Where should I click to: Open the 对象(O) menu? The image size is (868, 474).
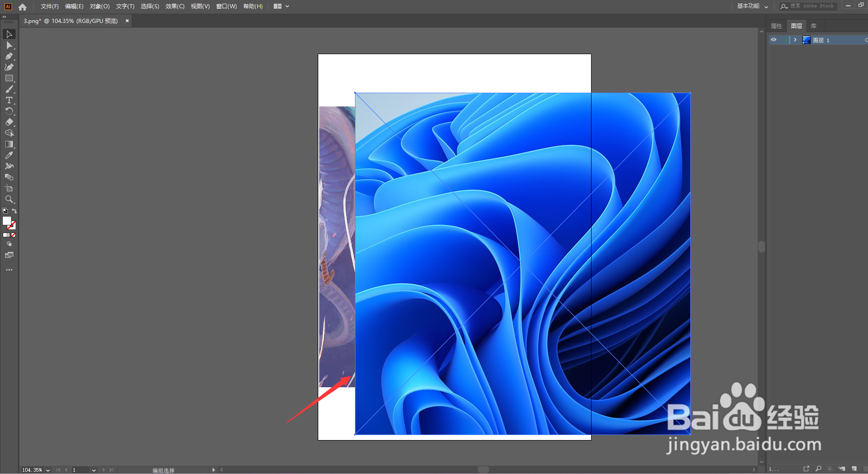(100, 6)
